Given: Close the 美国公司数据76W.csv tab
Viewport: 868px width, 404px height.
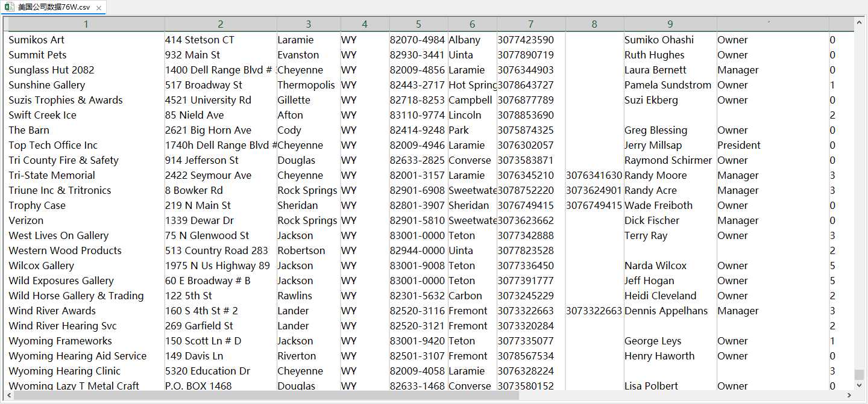Looking at the screenshot, I should (99, 8).
